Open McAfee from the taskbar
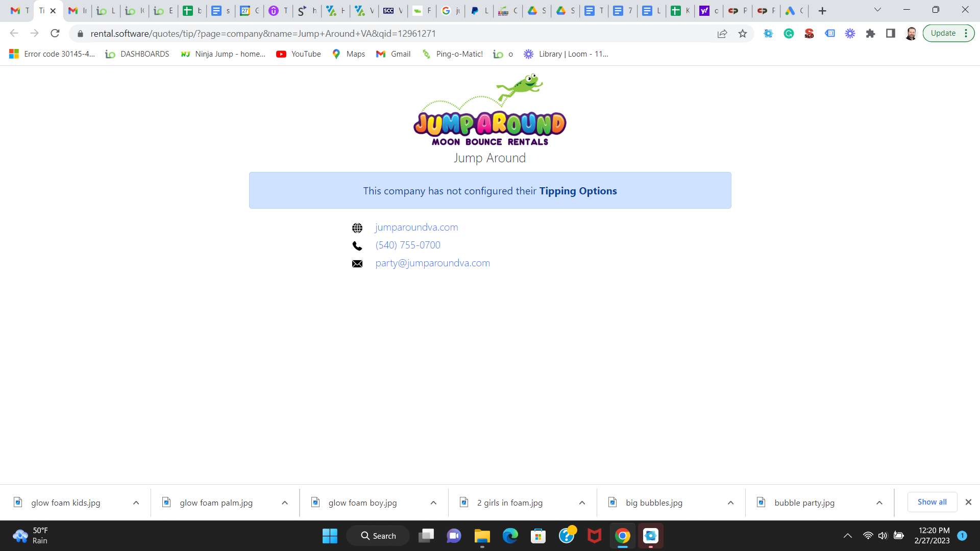 coord(594,536)
